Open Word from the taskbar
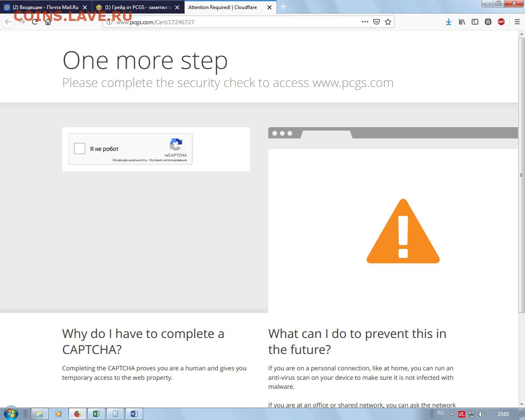Image resolution: width=525 pixels, height=420 pixels. [134, 414]
